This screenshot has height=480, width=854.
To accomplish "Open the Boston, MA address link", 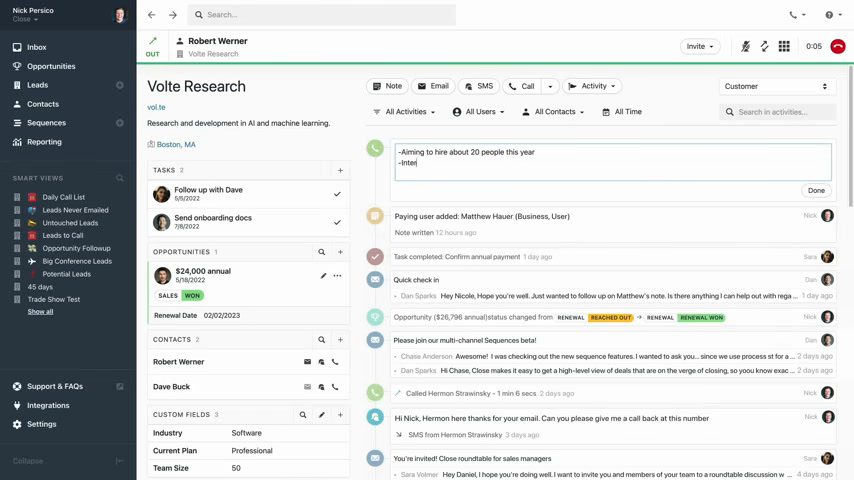I will click(176, 144).
